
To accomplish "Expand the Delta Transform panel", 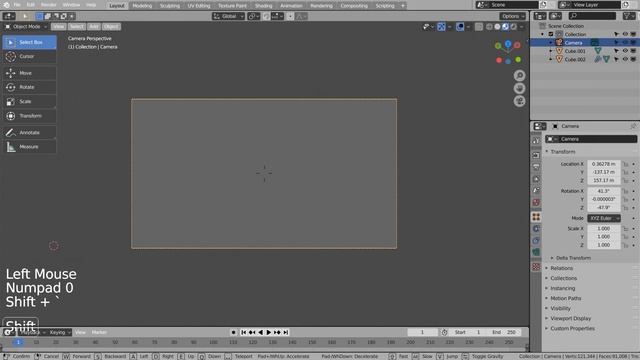I will 573,258.
